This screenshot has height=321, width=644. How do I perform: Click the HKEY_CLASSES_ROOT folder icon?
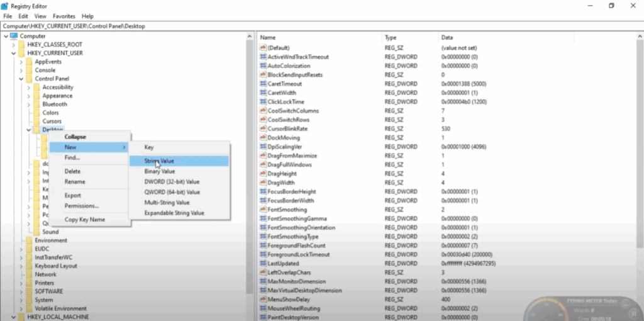click(21, 45)
